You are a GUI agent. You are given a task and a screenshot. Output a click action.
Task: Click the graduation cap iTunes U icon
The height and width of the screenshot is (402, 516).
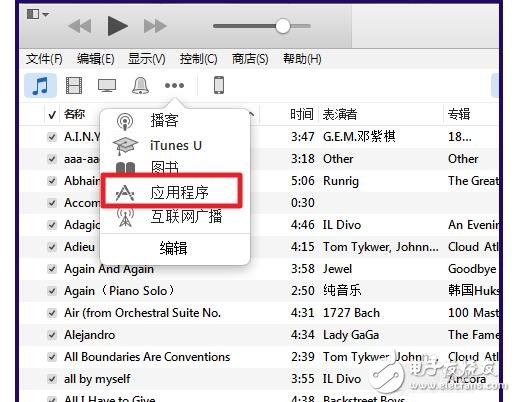pyautogui.click(x=125, y=146)
